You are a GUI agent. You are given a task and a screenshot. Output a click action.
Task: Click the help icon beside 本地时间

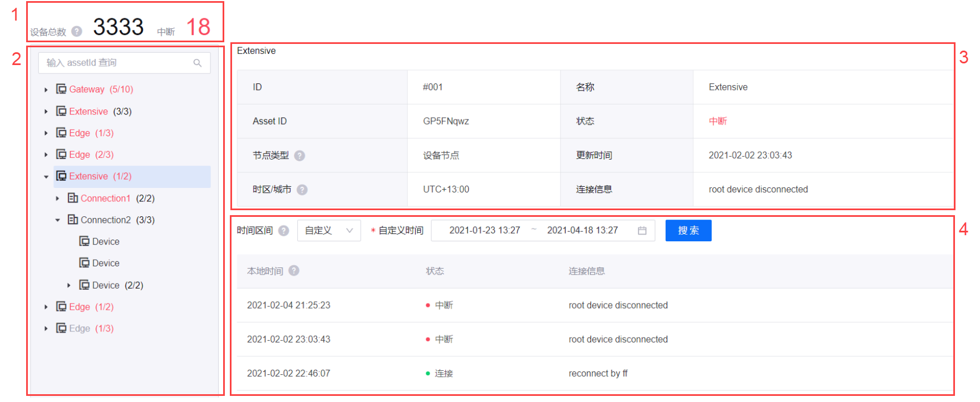[x=294, y=271]
